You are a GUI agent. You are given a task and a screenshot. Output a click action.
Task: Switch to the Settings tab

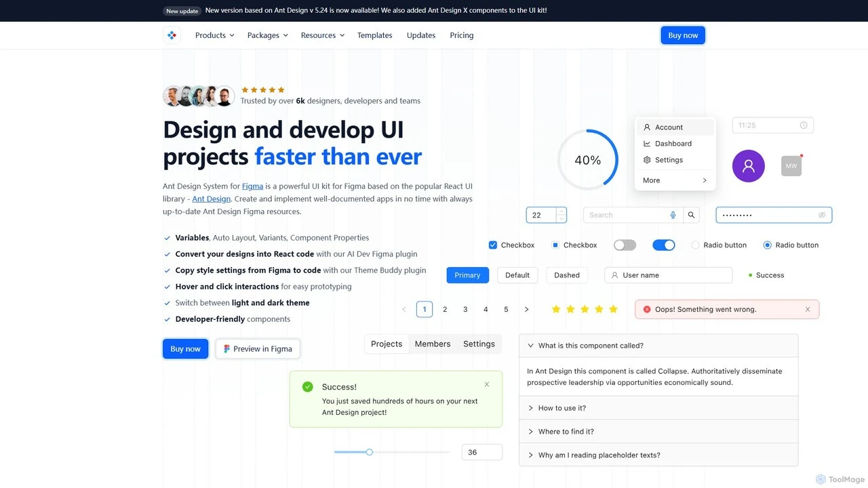pyautogui.click(x=479, y=344)
